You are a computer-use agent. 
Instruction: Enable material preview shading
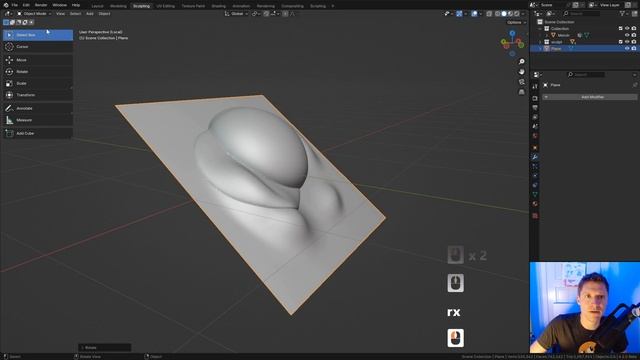coord(511,14)
